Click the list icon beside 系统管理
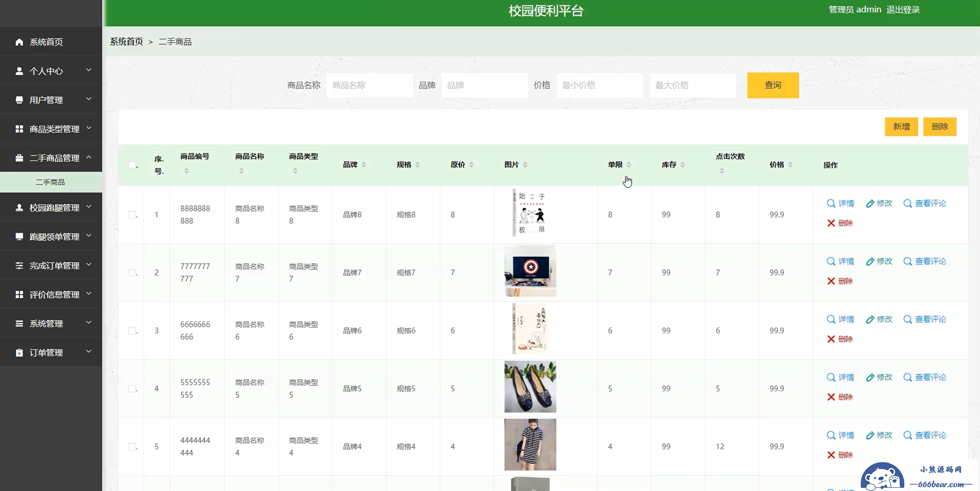This screenshot has height=491, width=980. [19, 324]
